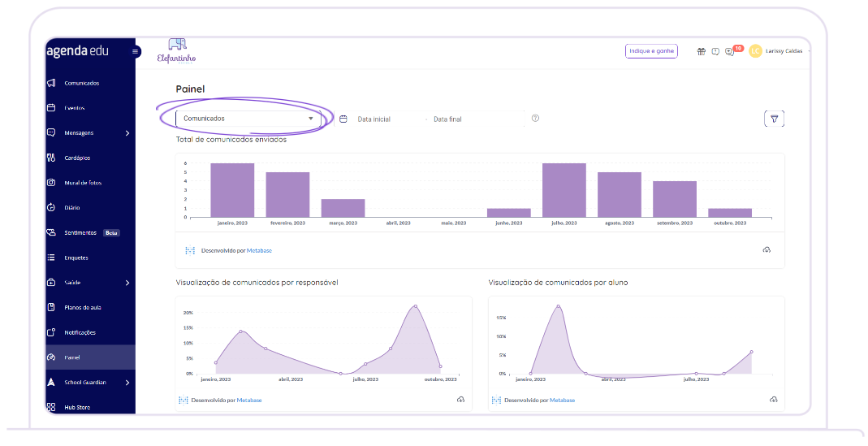Download the Total de comunicados enviados chart

(766, 250)
